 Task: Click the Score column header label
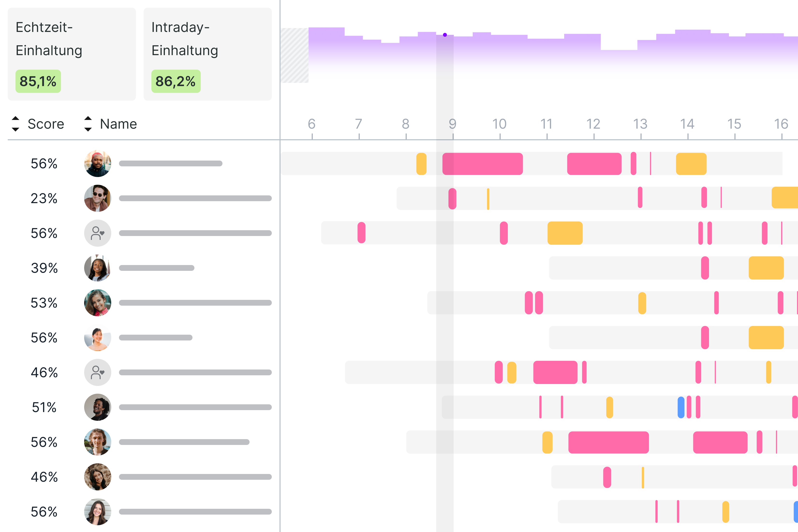coord(46,124)
